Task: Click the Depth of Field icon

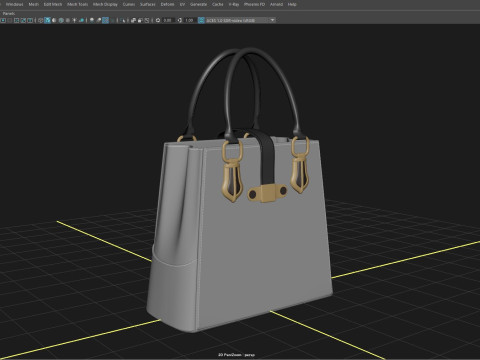Action: coord(113,20)
